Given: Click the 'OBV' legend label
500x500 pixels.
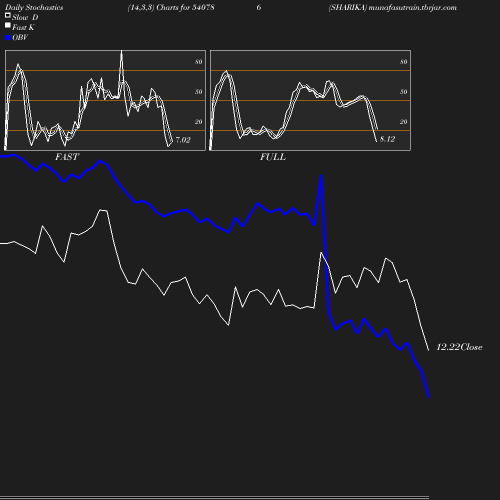Looking at the screenshot, I should point(20,37).
